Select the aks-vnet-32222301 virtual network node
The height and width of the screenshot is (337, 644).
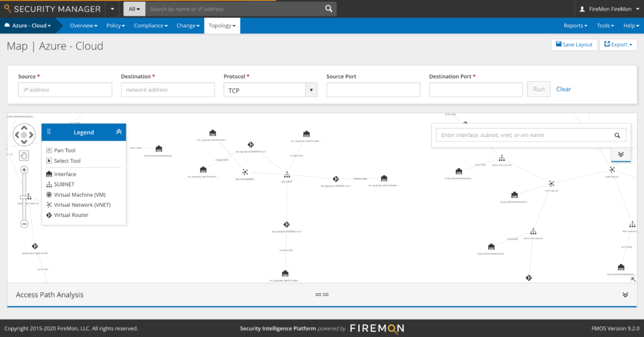tap(245, 172)
